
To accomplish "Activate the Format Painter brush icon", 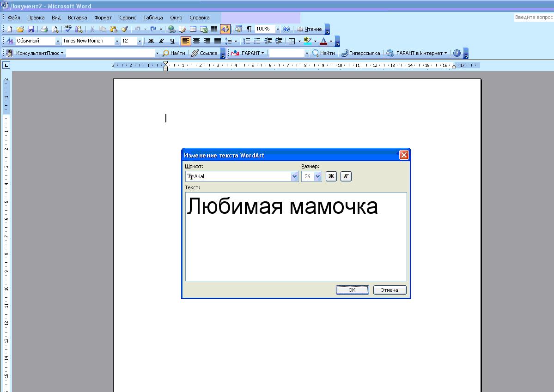I will tap(124, 29).
